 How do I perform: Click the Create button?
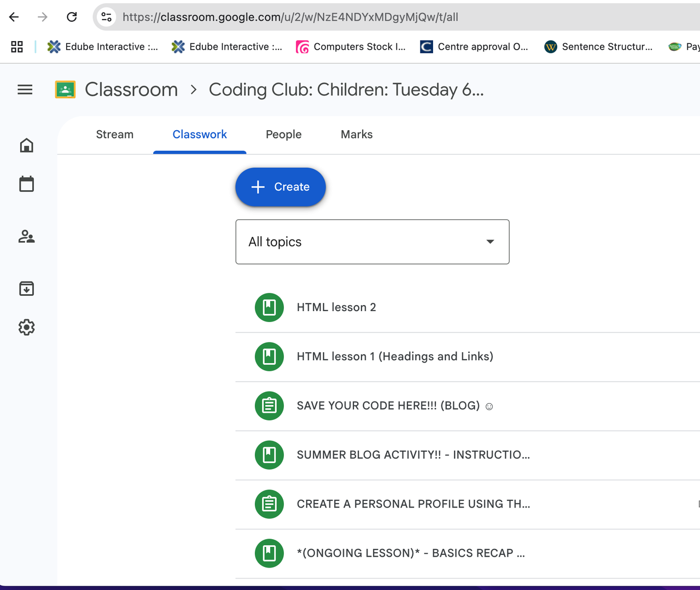(x=281, y=187)
